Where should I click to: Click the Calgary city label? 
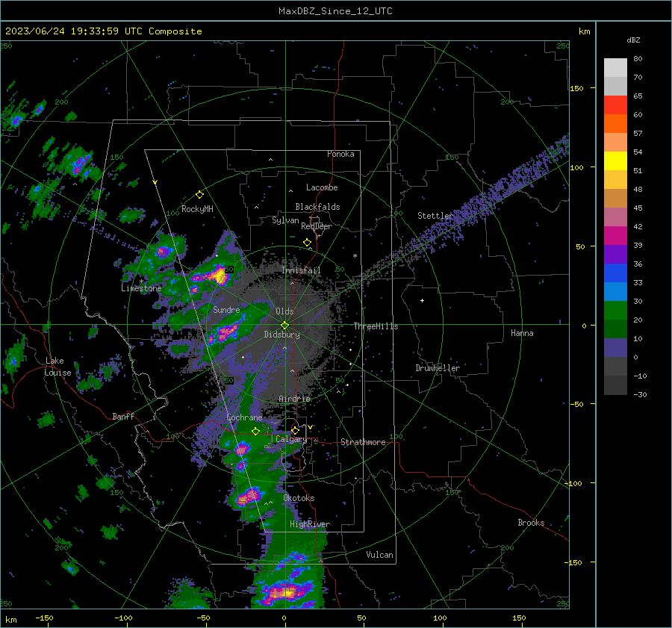(x=291, y=439)
